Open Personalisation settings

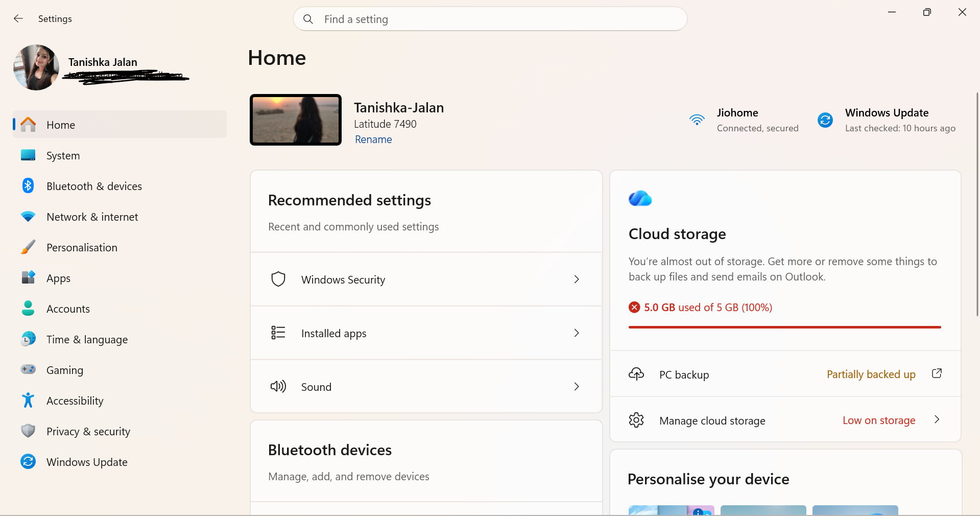click(119, 247)
